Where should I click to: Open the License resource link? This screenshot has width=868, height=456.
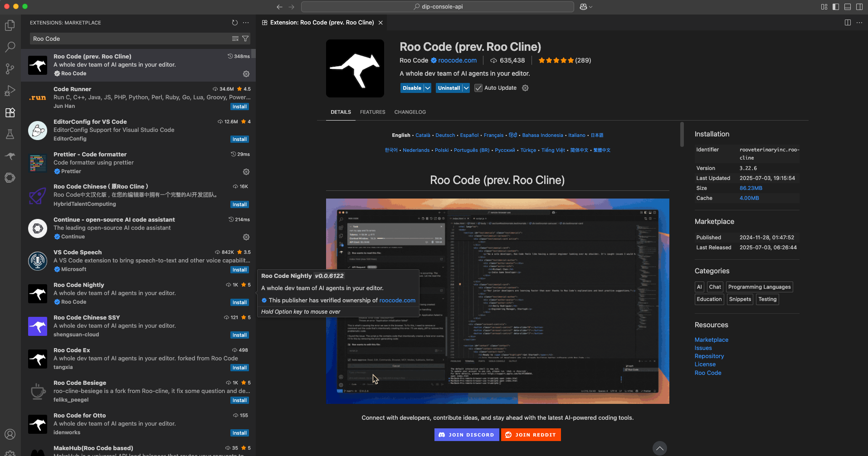(x=705, y=364)
